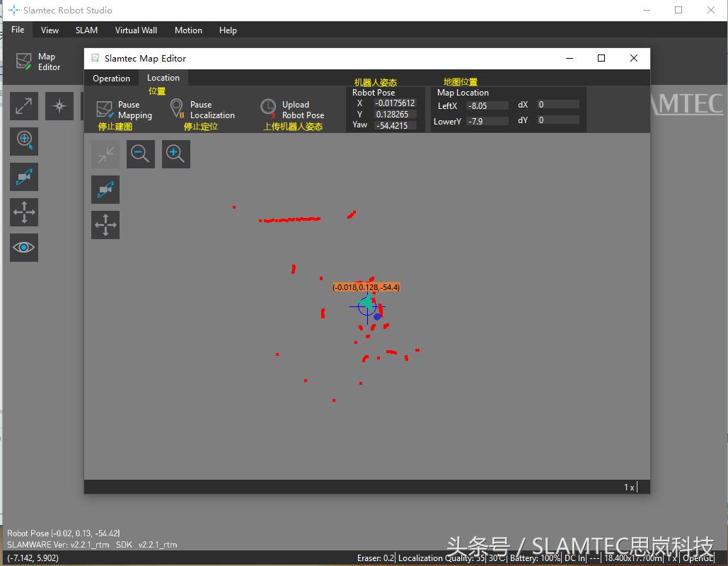This screenshot has height=566, width=728.
Task: Pause Mapping in Map Editor
Action: click(124, 110)
